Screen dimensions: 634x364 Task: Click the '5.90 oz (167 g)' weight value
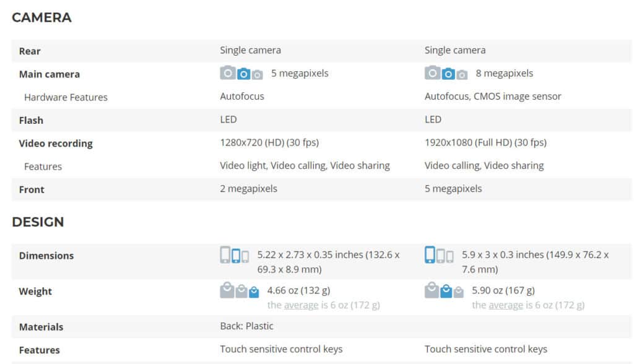503,290
